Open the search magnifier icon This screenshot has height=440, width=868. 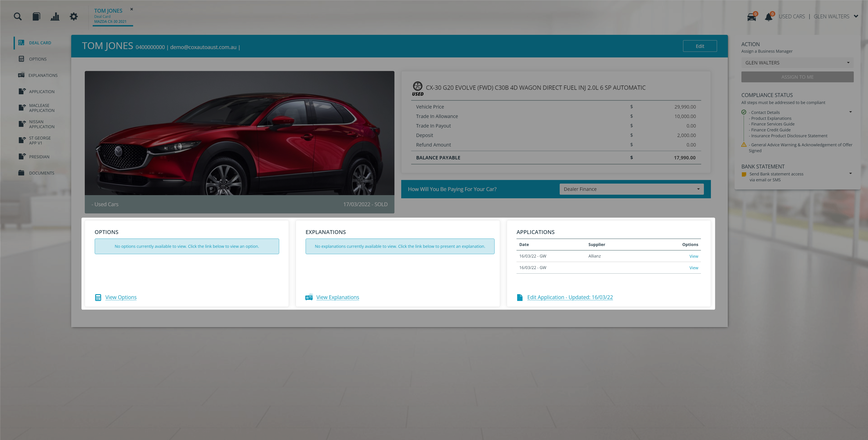18,17
